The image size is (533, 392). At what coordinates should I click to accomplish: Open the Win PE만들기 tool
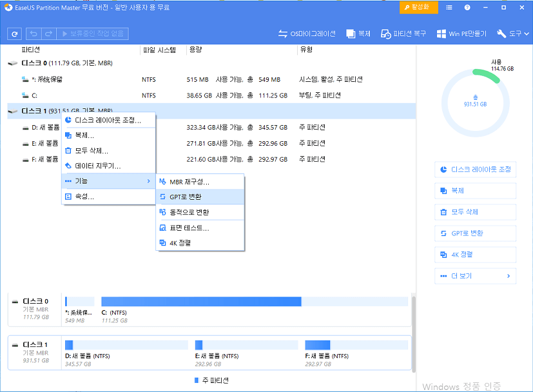pos(461,34)
